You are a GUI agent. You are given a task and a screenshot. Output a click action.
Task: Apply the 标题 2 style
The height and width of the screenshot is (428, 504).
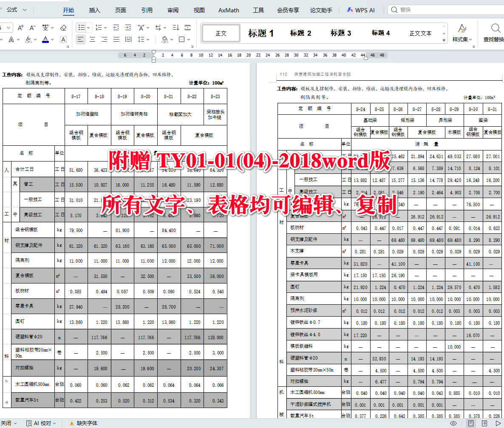click(x=300, y=33)
